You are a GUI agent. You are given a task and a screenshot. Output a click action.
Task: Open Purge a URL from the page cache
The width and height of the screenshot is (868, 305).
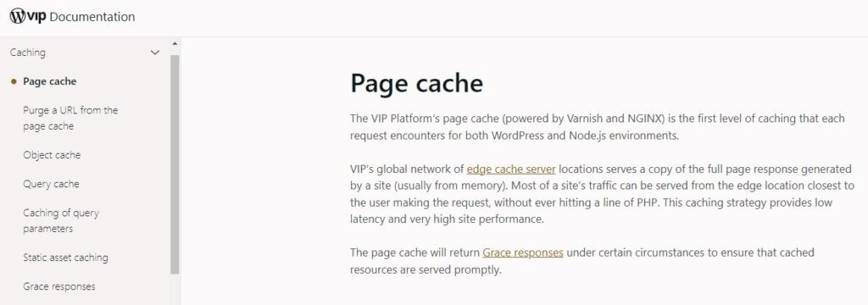[x=70, y=118]
